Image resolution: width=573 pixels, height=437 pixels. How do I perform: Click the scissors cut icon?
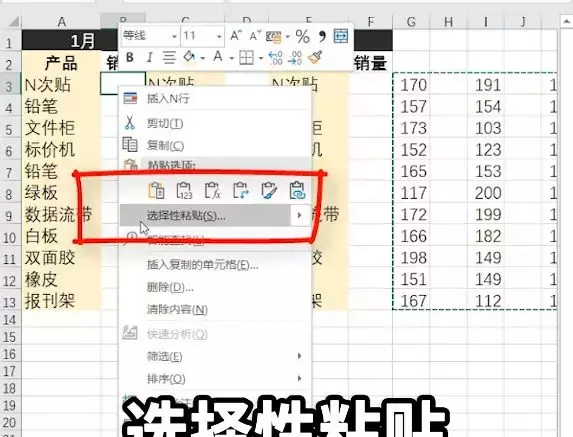point(130,123)
